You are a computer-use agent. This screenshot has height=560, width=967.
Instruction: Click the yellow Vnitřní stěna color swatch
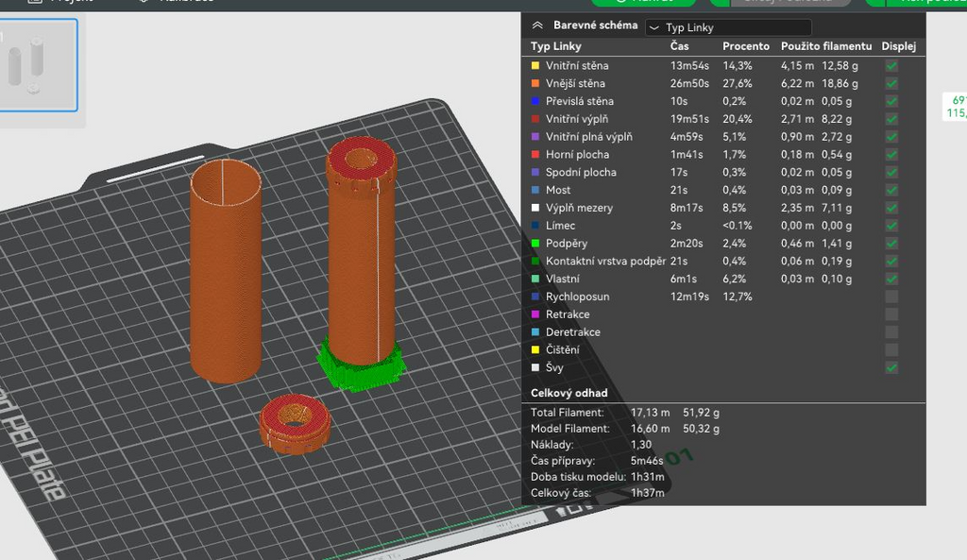coord(535,65)
